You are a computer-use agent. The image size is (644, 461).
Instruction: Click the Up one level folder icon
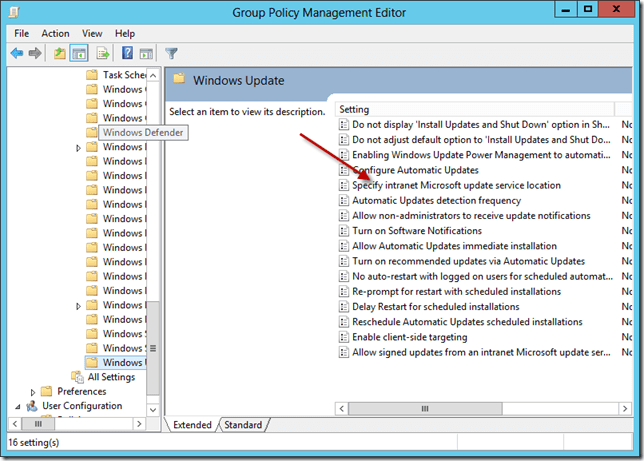coord(60,53)
